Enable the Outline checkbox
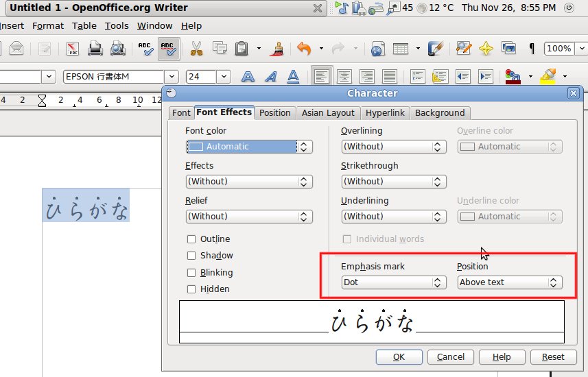588x377 pixels. pyautogui.click(x=191, y=239)
